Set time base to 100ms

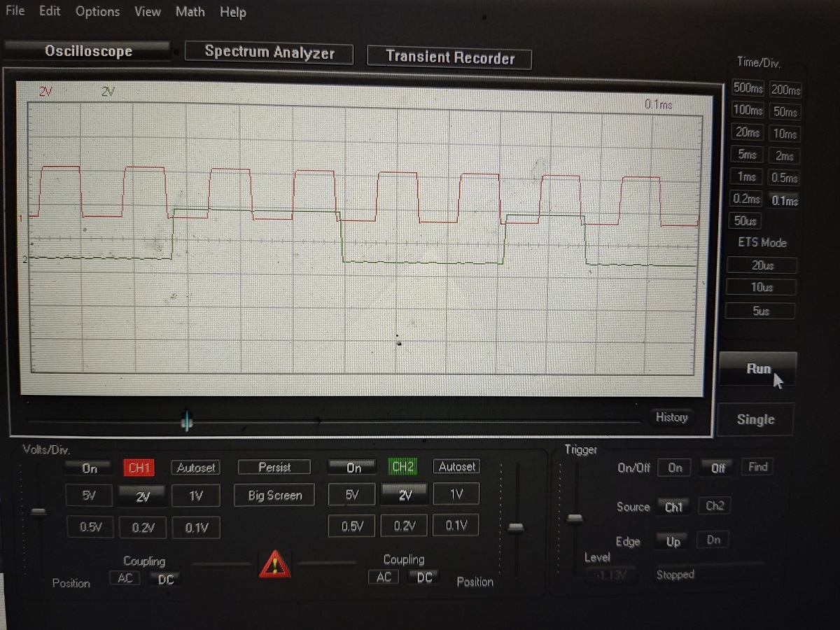coord(748,110)
